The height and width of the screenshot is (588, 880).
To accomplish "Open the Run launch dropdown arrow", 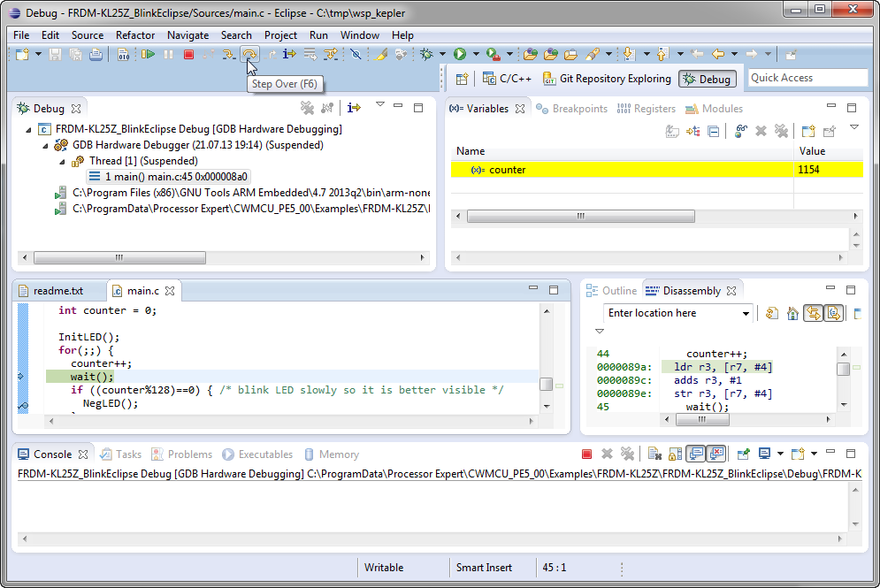I will coord(476,55).
